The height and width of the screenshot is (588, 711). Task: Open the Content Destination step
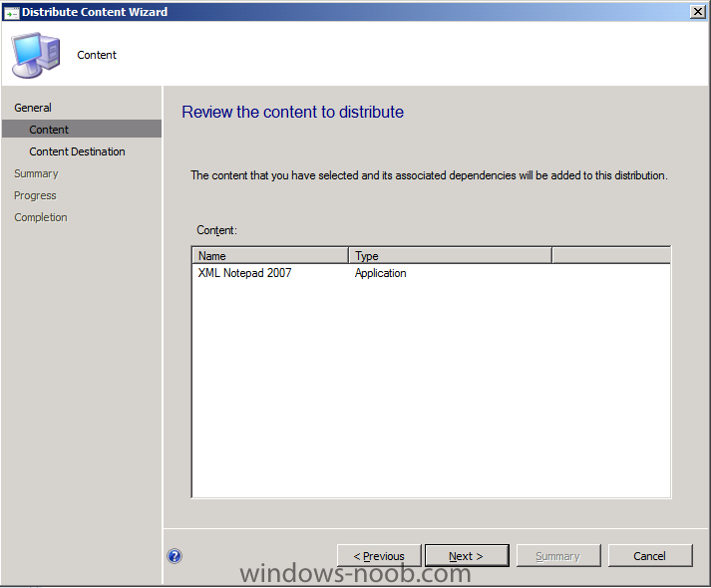pos(77,151)
